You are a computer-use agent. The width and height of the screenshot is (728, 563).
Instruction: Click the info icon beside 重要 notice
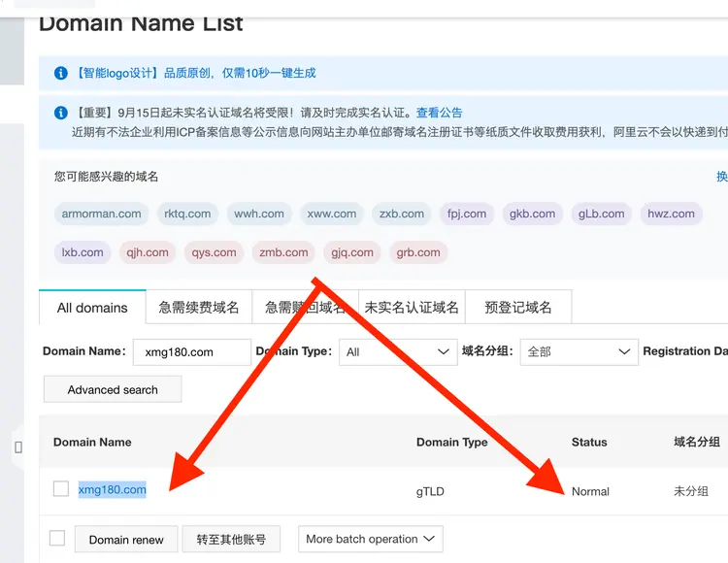pyautogui.click(x=61, y=113)
